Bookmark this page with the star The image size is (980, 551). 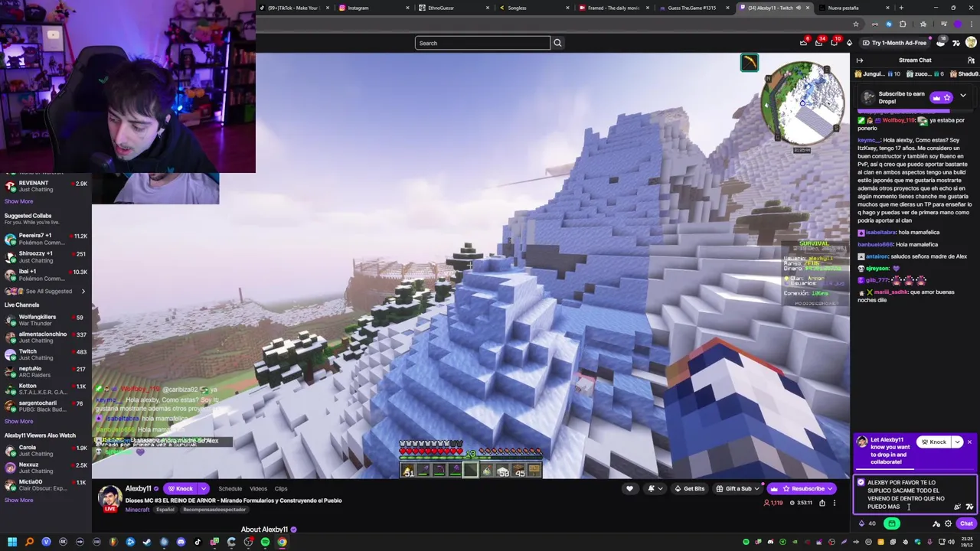[x=856, y=24]
